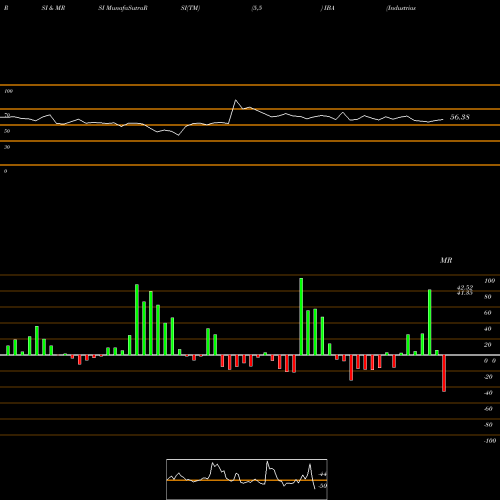Click the -44 label in the mini chart

click(x=323, y=474)
